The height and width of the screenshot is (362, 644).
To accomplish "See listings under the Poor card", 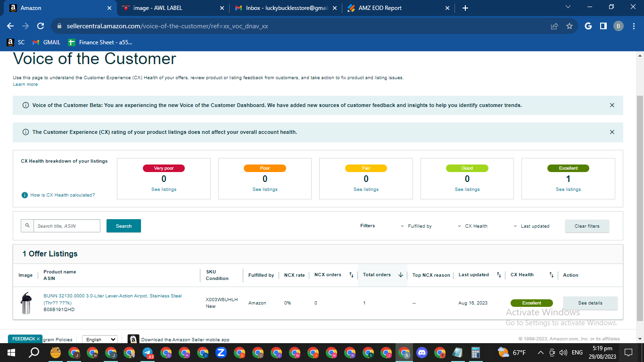I will 265,189.
